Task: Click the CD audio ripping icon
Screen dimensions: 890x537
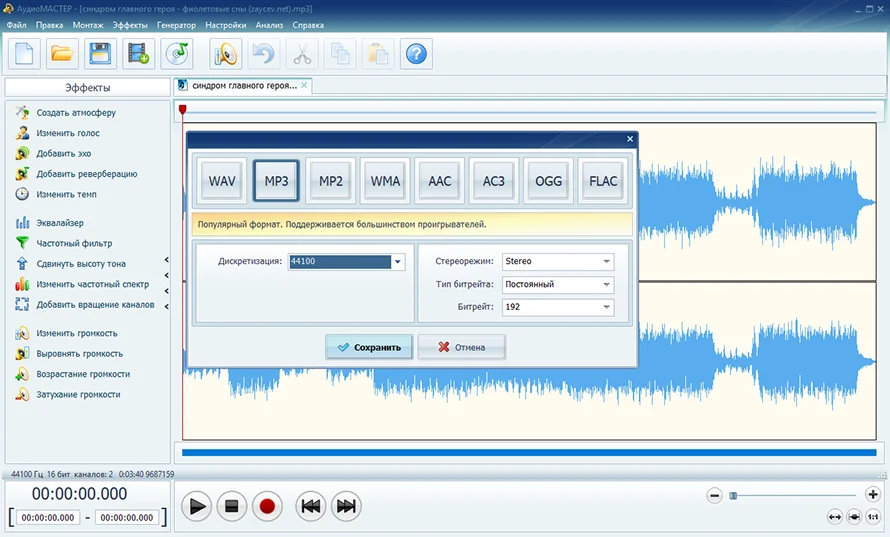Action: point(177,54)
